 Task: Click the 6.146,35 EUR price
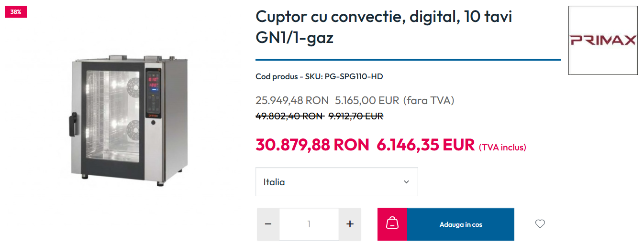[x=426, y=144]
